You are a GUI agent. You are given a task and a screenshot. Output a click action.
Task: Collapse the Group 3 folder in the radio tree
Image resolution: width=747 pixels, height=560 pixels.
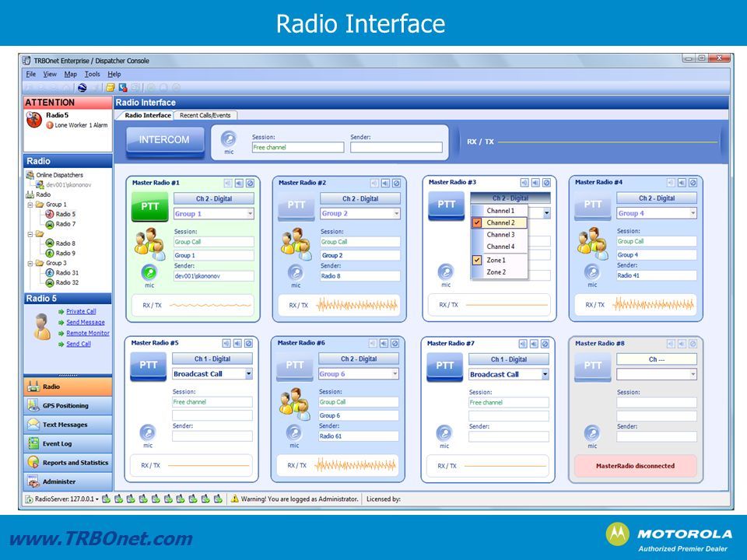[x=30, y=264]
